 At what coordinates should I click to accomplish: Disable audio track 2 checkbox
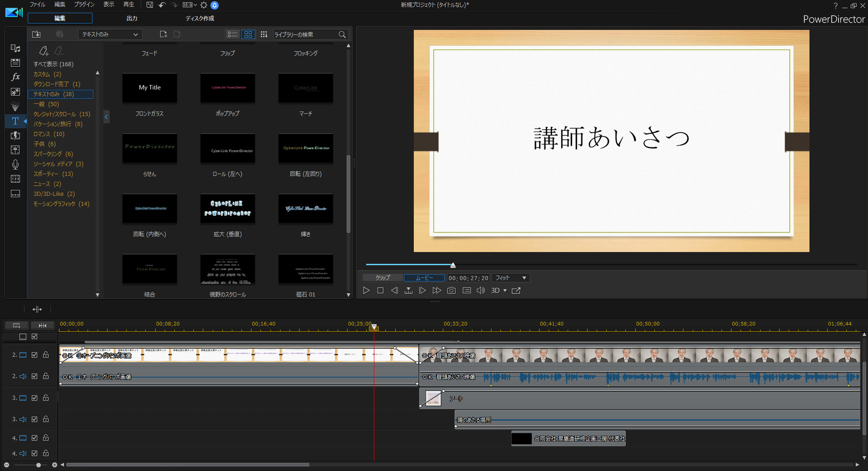point(34,376)
